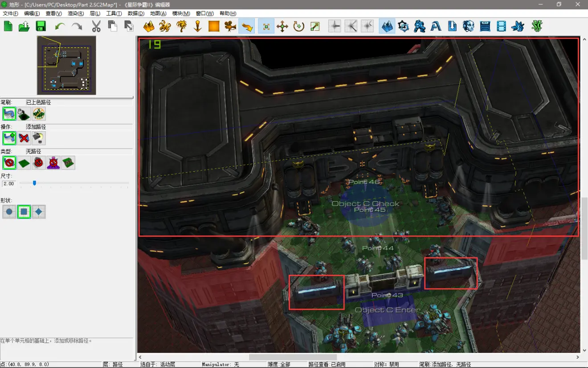Choose the Add pathing operation
This screenshot has width=588, height=368.
[9, 138]
